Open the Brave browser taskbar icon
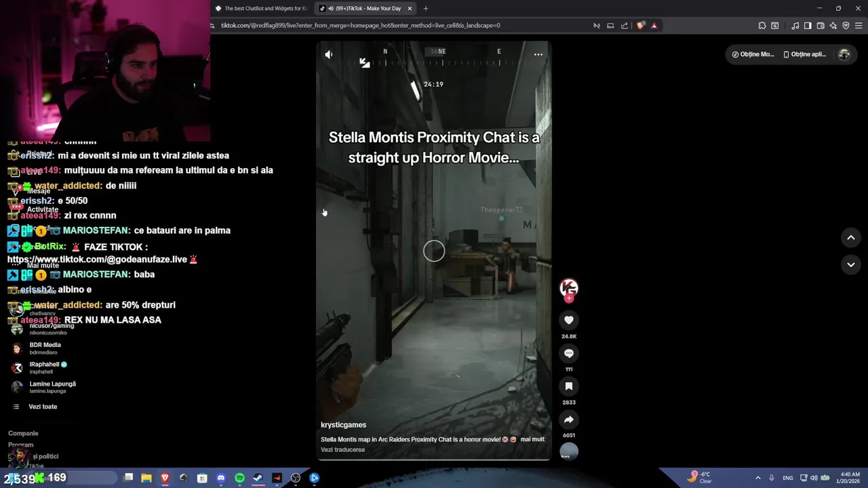Image resolution: width=868 pixels, height=488 pixels. pyautogui.click(x=165, y=478)
